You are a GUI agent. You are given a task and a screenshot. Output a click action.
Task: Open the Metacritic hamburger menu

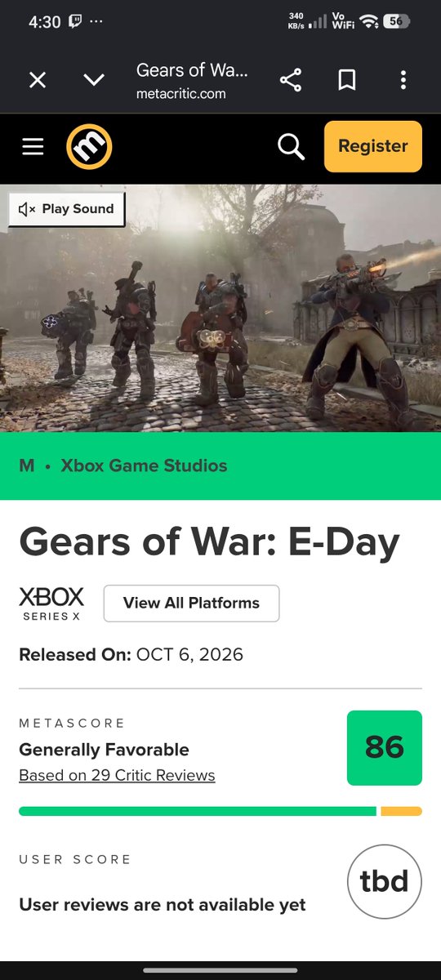tap(33, 147)
